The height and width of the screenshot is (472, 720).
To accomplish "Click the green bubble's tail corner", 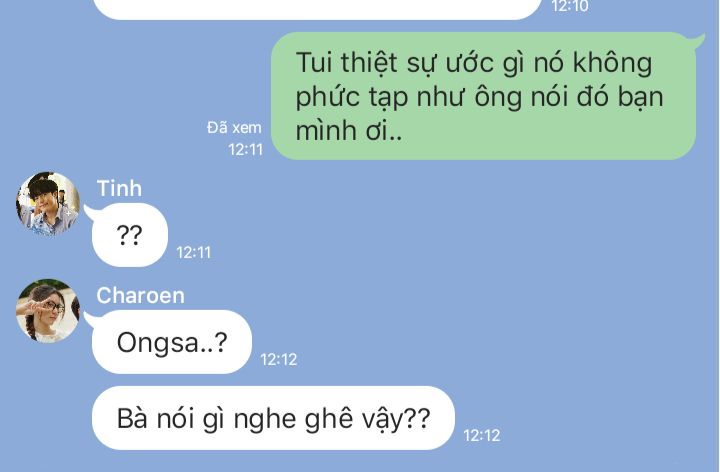I will [x=698, y=41].
